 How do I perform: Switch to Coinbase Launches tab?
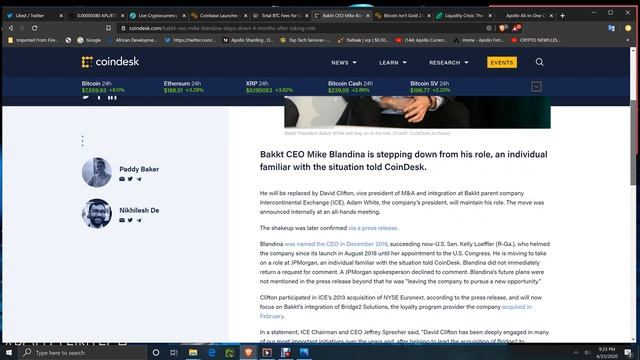pos(218,16)
